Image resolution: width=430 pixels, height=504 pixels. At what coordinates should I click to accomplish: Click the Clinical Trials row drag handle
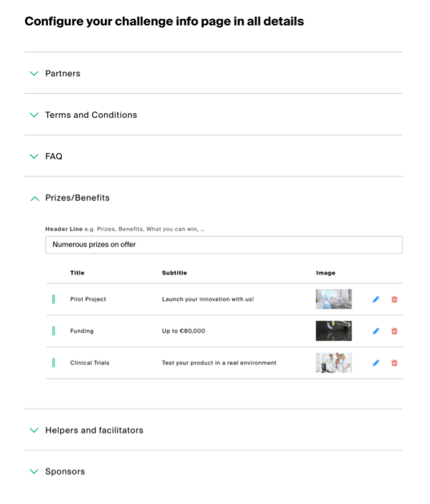pyautogui.click(x=53, y=363)
